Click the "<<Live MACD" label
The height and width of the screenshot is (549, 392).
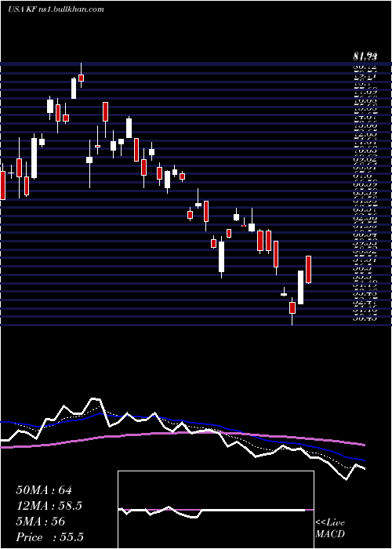click(x=330, y=529)
